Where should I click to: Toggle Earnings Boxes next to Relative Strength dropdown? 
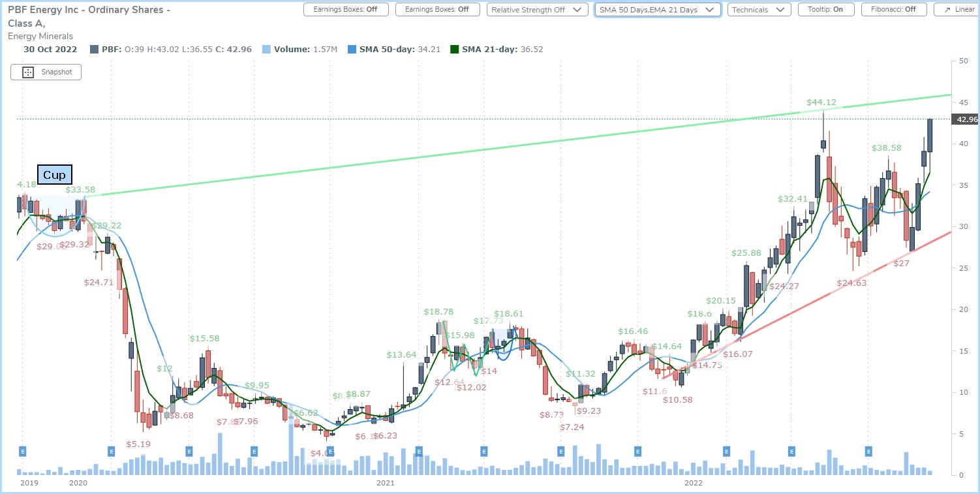[x=436, y=10]
